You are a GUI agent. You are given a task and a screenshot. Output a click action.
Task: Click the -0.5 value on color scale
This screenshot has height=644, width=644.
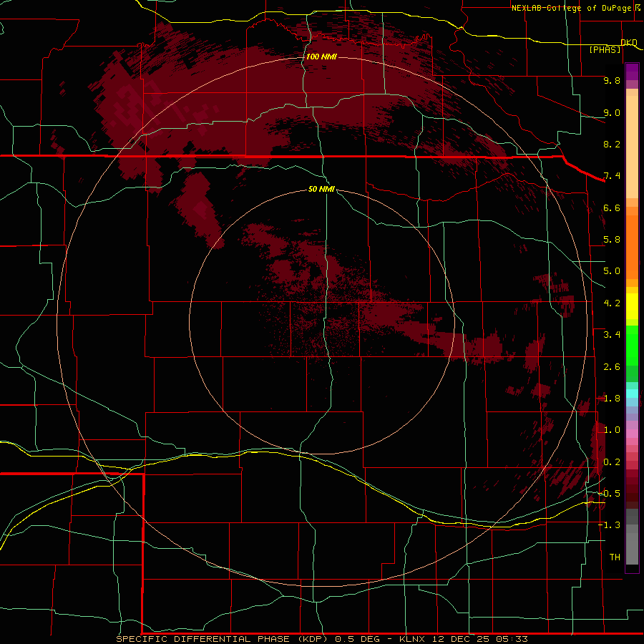coord(609,494)
